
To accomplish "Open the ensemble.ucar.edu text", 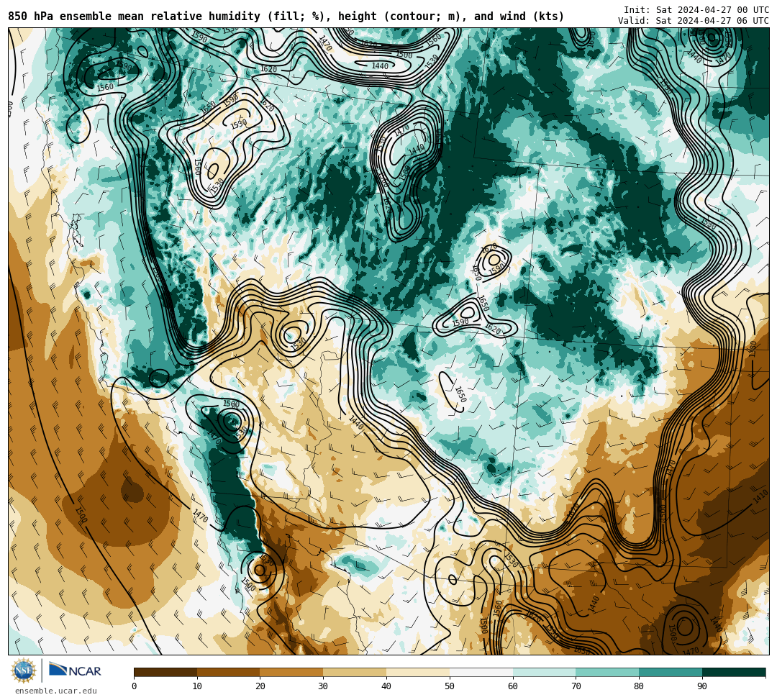I will (x=55, y=691).
